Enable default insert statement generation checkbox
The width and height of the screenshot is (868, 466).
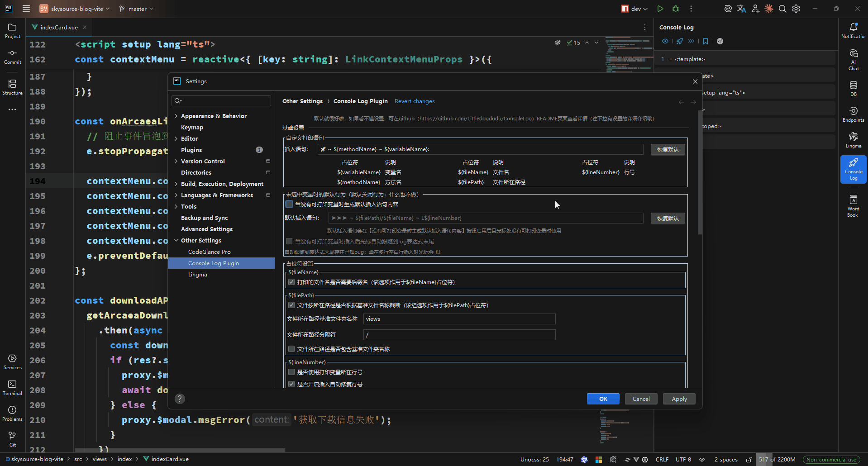[290, 204]
